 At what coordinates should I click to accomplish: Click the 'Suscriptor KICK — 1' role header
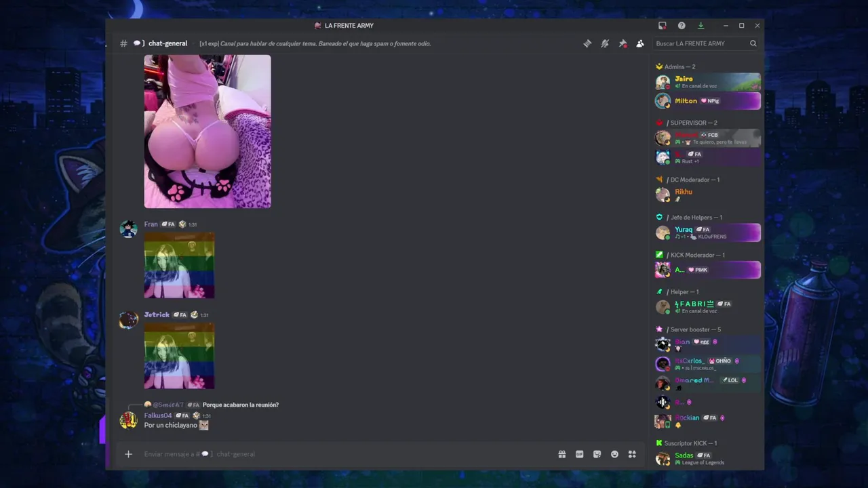click(x=690, y=443)
